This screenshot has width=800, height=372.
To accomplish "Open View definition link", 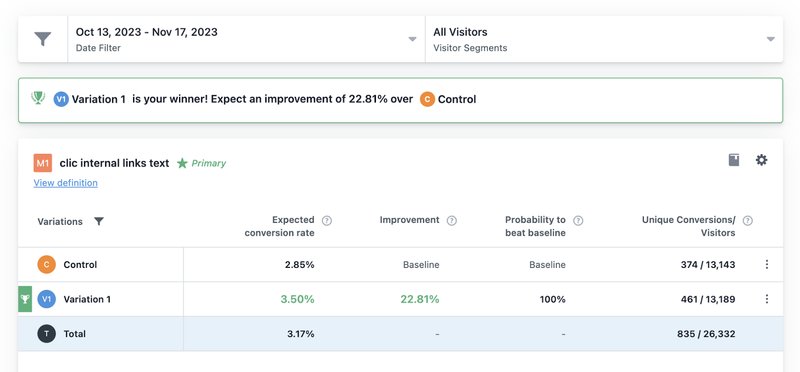I will (x=65, y=183).
